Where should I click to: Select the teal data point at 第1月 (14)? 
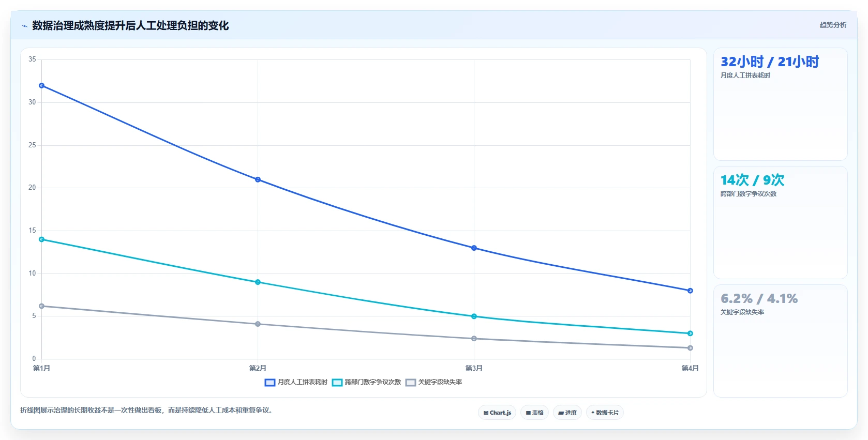click(x=42, y=239)
